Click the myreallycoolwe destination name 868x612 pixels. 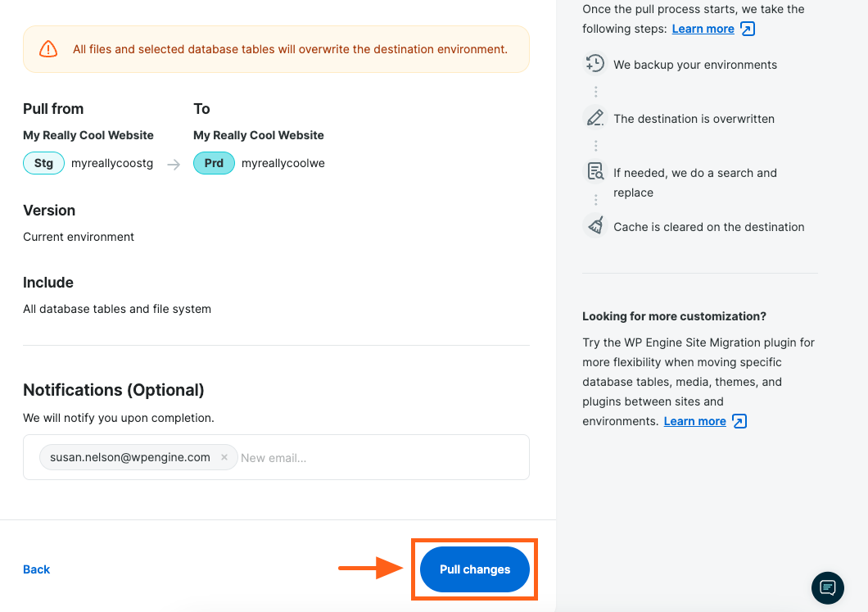click(x=283, y=163)
